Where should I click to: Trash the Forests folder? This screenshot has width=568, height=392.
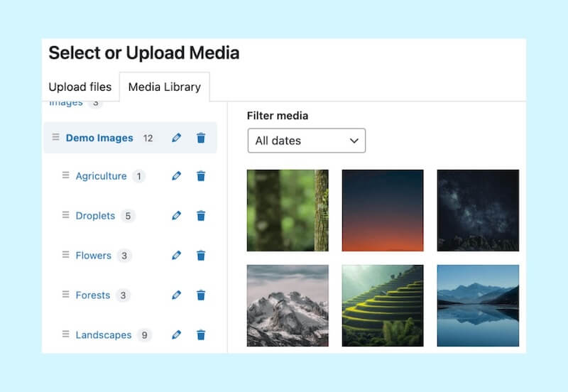coord(201,295)
